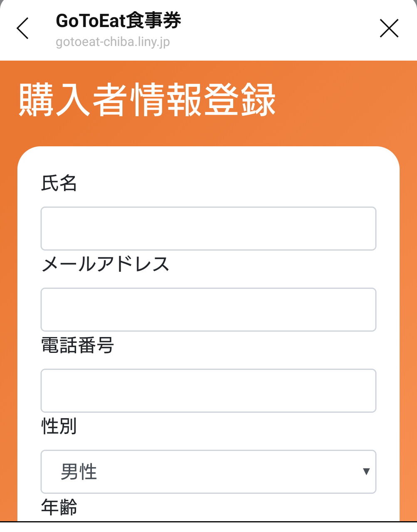The width and height of the screenshot is (417, 532).
Task: Click the メールアドレス field label
Action: 106,264
